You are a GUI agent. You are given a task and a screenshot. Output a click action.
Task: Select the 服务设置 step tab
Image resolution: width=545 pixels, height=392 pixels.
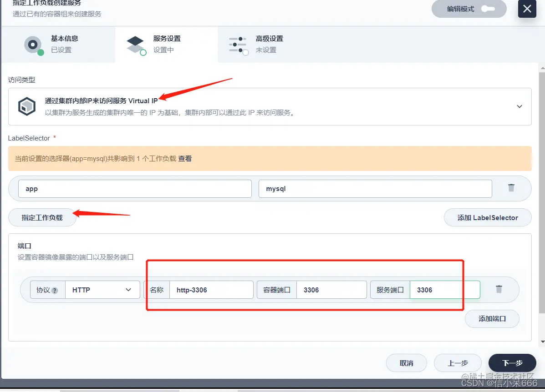point(167,45)
